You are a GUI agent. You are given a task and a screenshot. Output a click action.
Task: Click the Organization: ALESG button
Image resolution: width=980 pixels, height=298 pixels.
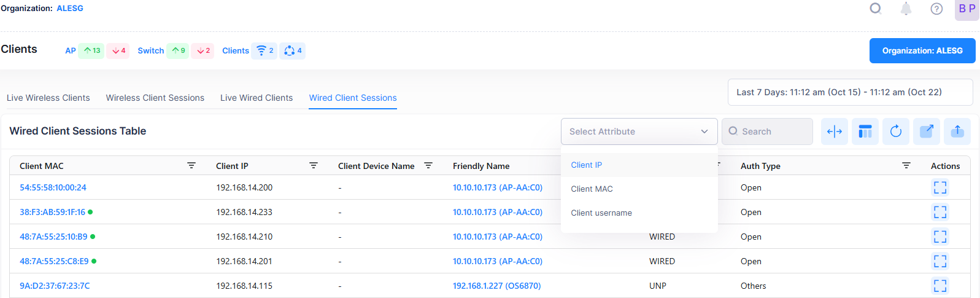pos(922,50)
